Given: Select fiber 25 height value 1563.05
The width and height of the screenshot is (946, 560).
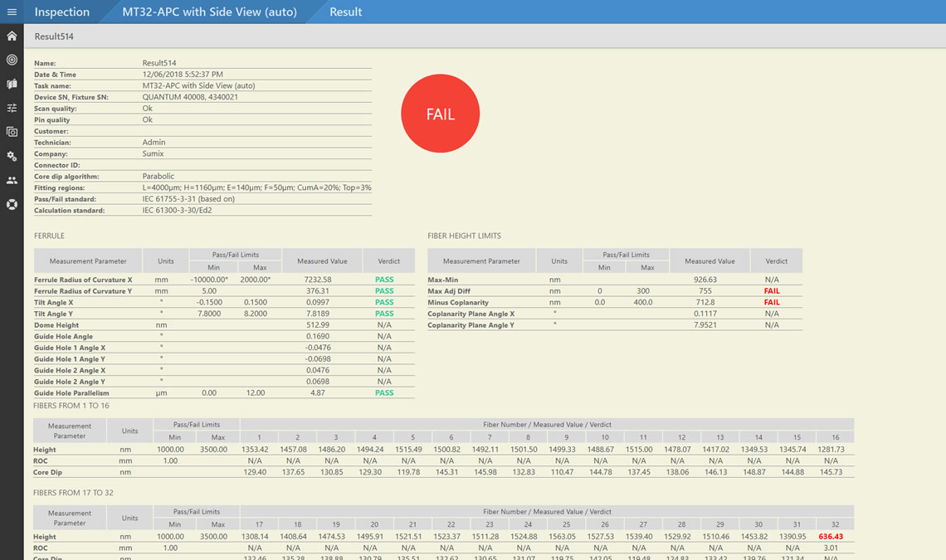Looking at the screenshot, I should tap(563, 537).
